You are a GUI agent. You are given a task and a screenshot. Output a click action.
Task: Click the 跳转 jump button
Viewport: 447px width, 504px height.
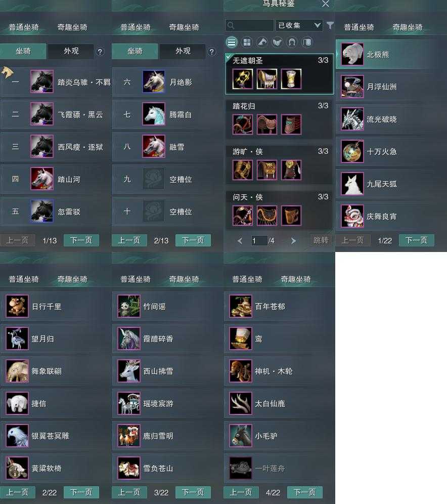[x=321, y=240]
